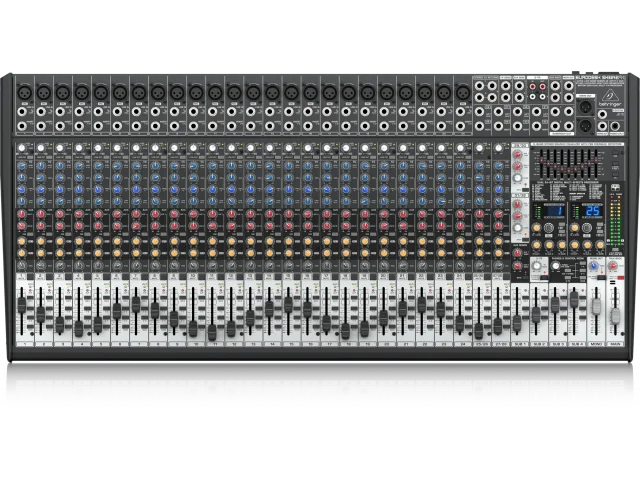The width and height of the screenshot is (640, 480).
Task: Click channel 3 upper red aux knob
Action: (60, 214)
